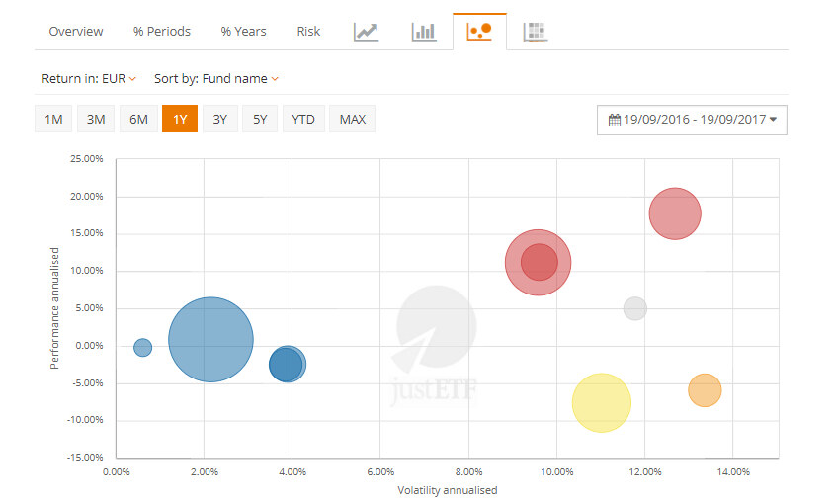Image resolution: width=835 pixels, height=504 pixels.
Task: Switch to the line chart view icon
Action: click(366, 32)
